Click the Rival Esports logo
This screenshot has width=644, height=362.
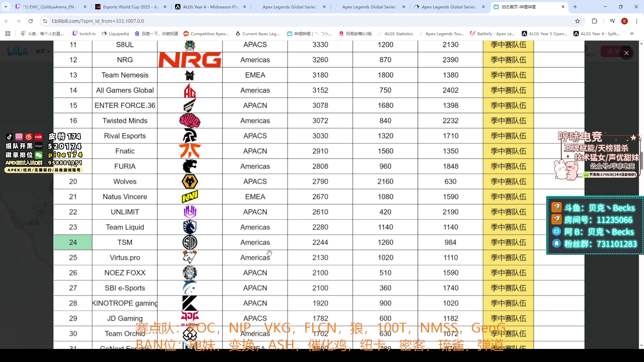point(190,136)
